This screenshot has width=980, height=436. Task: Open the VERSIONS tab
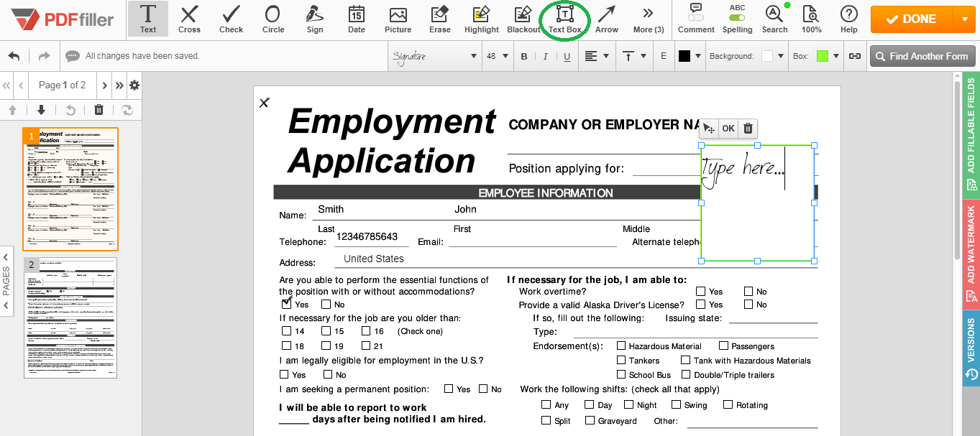tap(971, 348)
